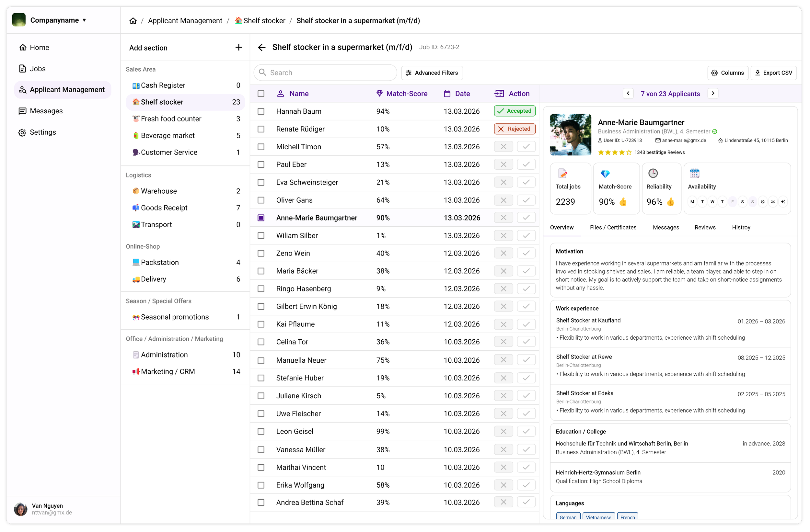Go to previous applicant with left chevron
This screenshot has width=810, height=532.
(628, 94)
